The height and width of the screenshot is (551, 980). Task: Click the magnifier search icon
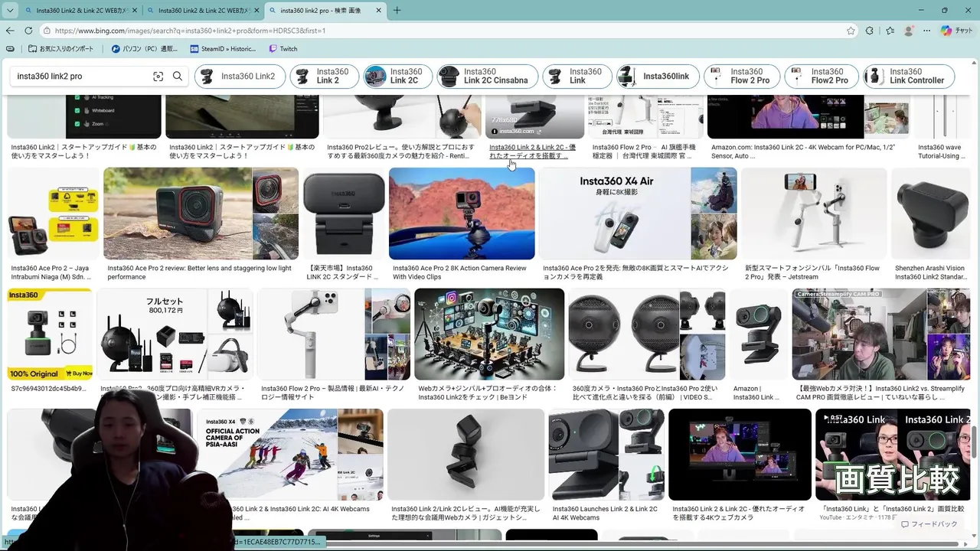point(178,77)
